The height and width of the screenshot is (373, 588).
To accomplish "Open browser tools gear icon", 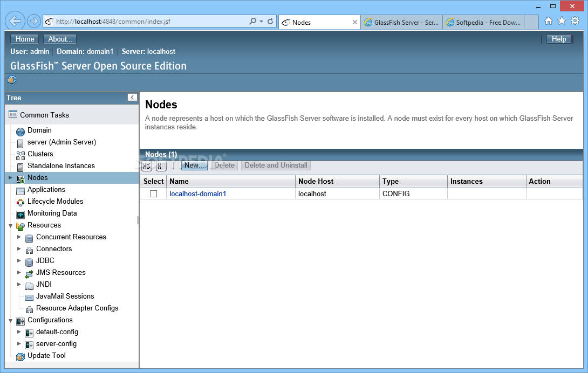I will point(575,21).
